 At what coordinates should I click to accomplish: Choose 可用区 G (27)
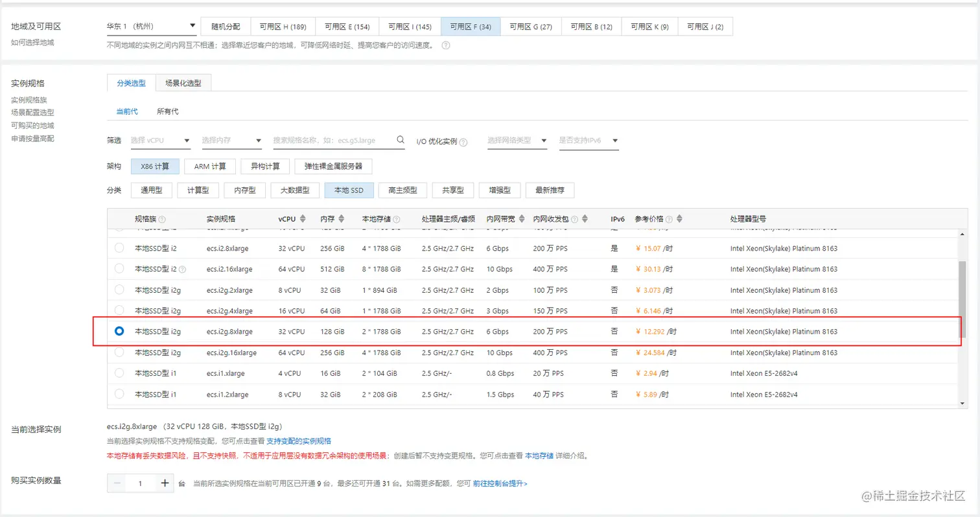pos(531,27)
